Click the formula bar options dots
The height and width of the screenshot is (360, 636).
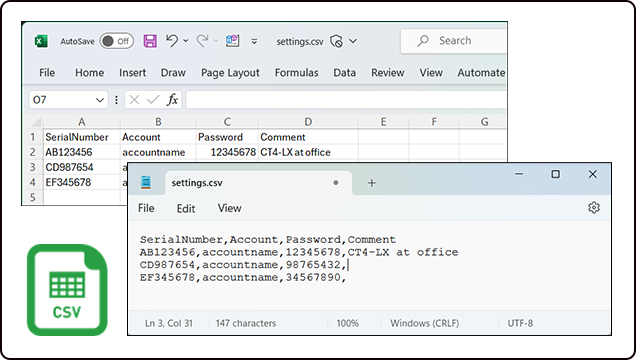(x=116, y=100)
